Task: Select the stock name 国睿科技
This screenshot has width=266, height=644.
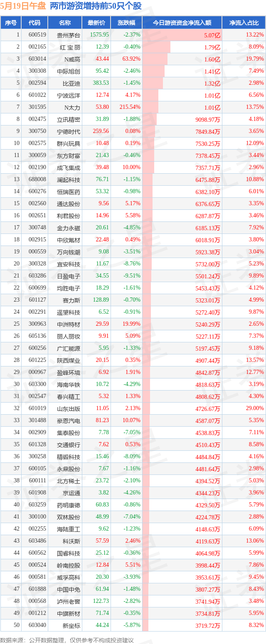Action: tap(69, 553)
